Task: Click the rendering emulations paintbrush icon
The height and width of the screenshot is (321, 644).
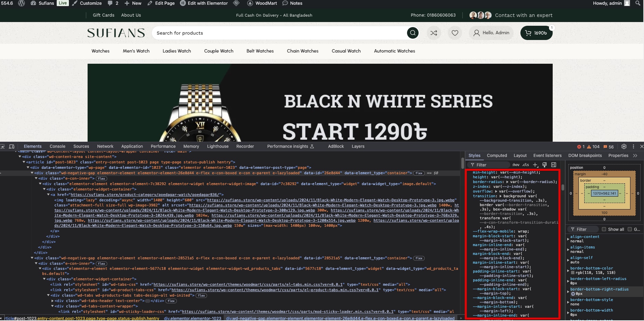Action: [x=545, y=165]
